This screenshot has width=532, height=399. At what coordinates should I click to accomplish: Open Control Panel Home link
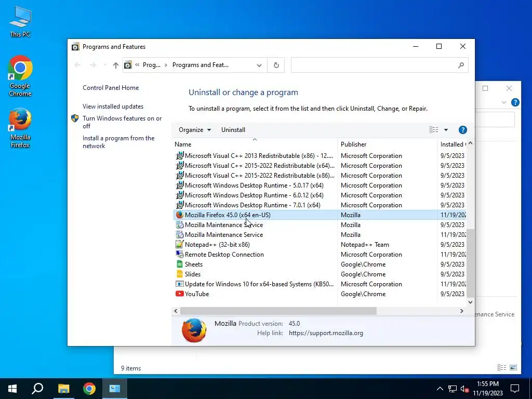(111, 87)
